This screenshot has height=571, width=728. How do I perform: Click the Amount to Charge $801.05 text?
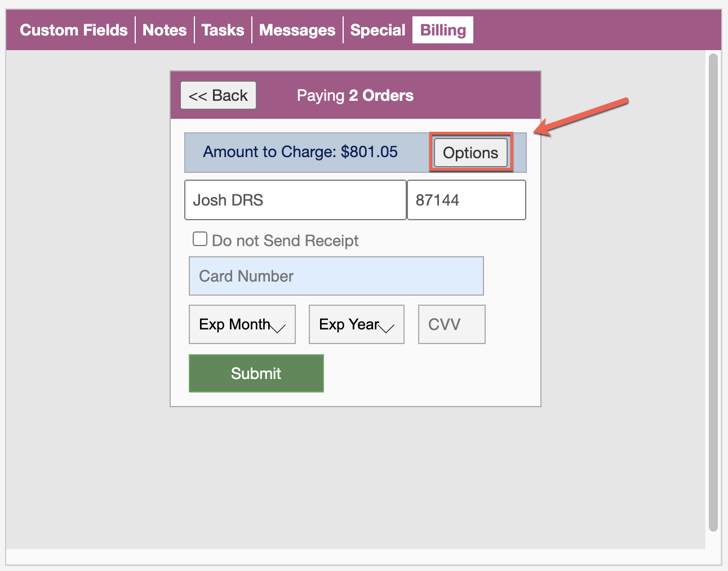click(x=300, y=152)
